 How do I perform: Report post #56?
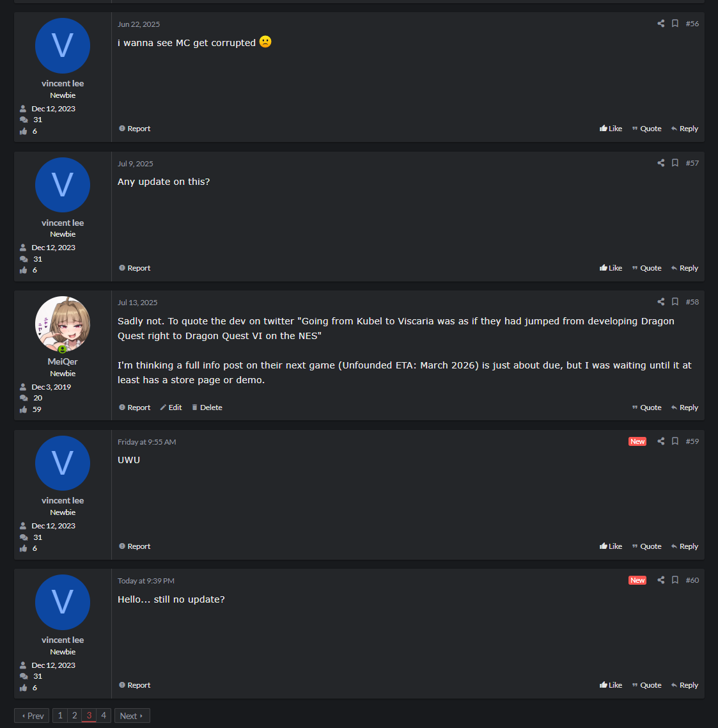135,129
